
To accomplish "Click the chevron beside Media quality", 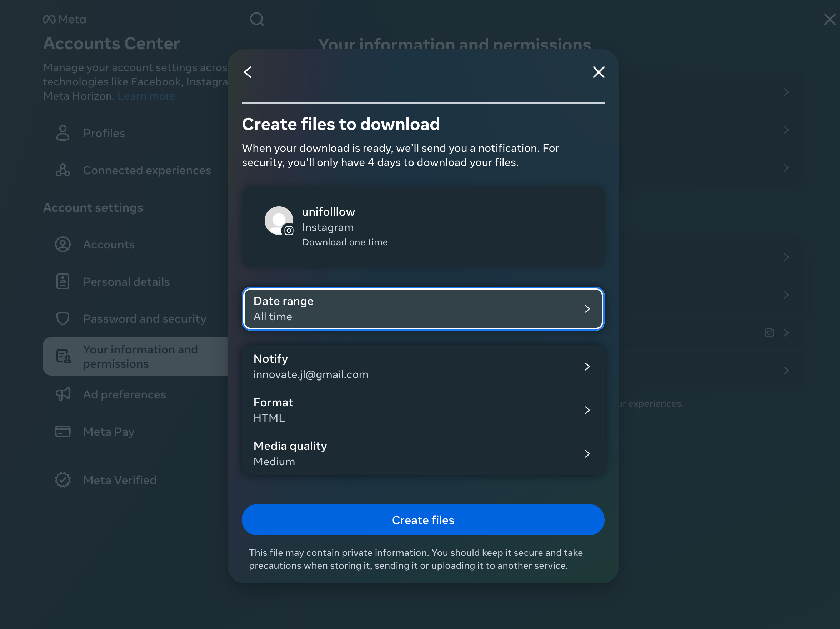I will [x=587, y=454].
